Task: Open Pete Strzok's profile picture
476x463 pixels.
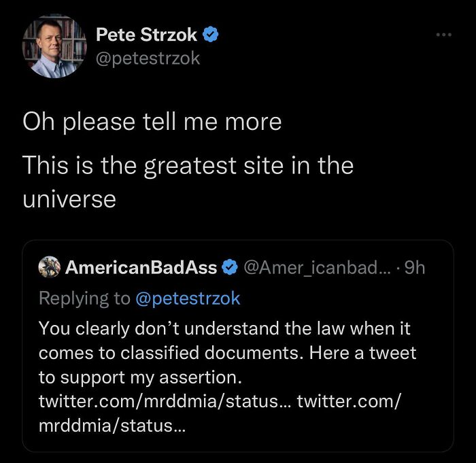Action: click(x=54, y=46)
